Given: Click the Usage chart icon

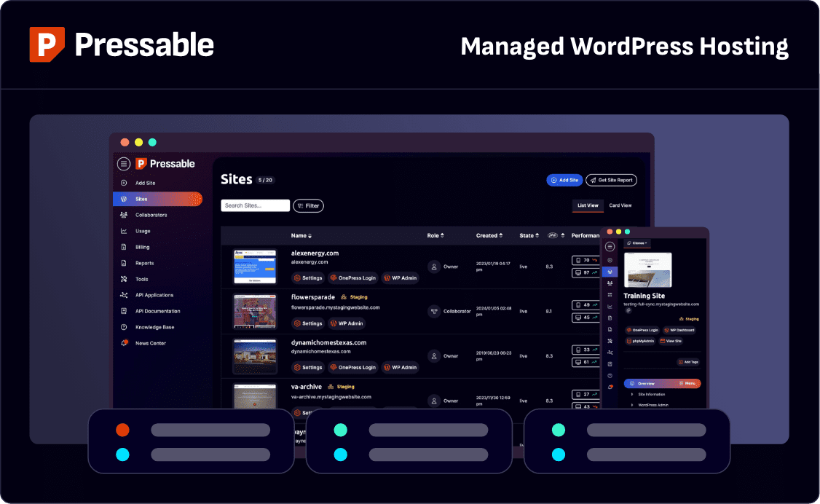Looking at the screenshot, I should (x=124, y=231).
